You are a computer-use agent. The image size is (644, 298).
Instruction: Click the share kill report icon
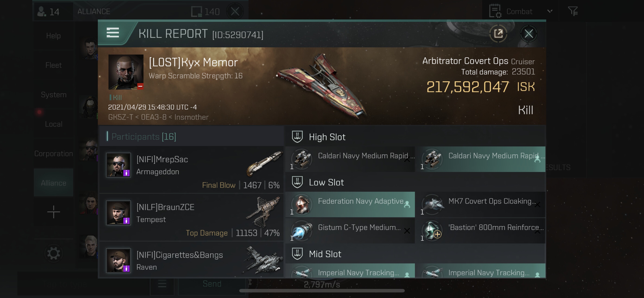tap(498, 33)
